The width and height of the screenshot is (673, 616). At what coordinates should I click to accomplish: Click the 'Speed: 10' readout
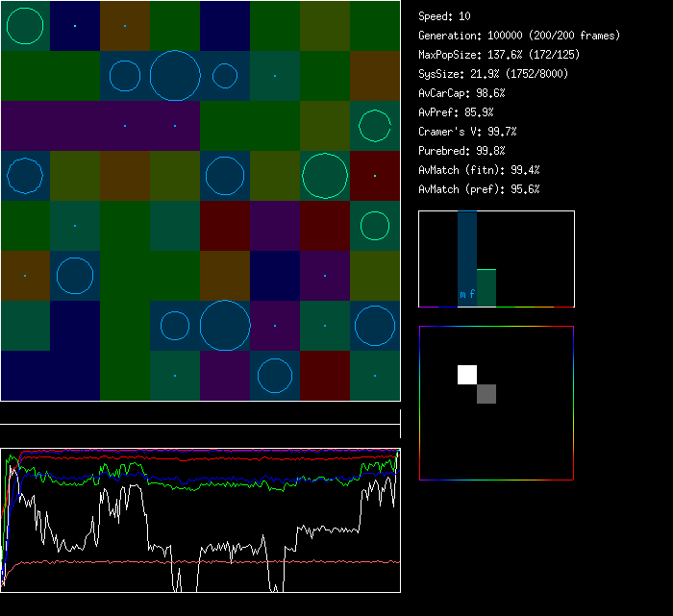[x=445, y=16]
